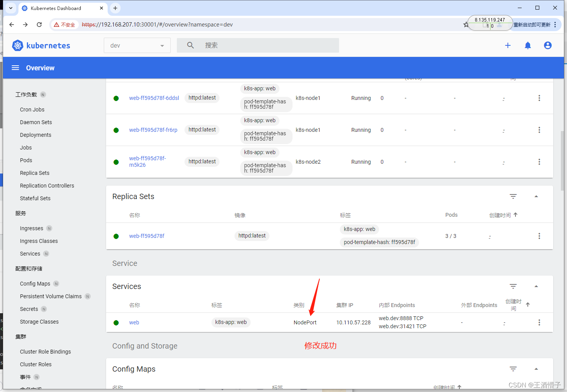Open actions menu for replica set web-ff595d78f

[x=539, y=236]
